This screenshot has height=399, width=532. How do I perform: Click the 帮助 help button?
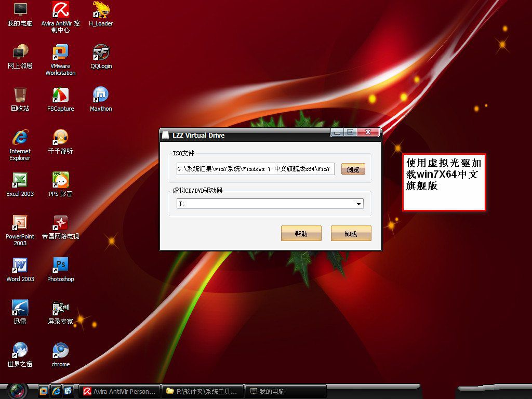pyautogui.click(x=301, y=234)
